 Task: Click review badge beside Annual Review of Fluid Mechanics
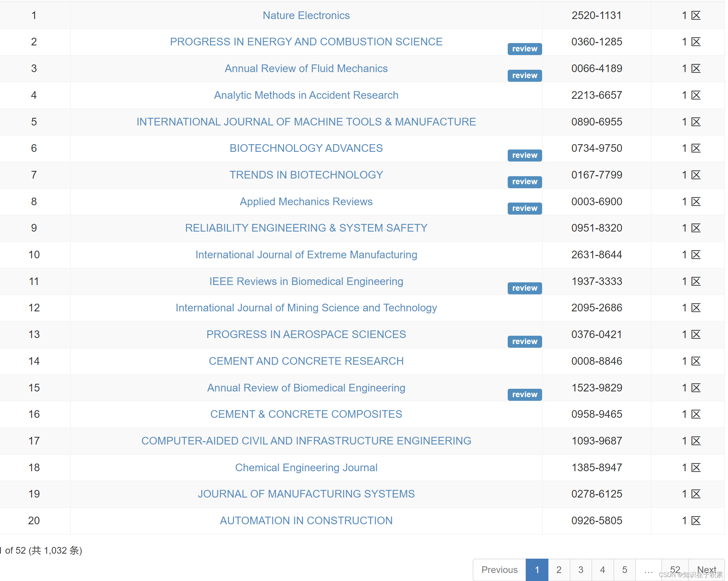[524, 76]
